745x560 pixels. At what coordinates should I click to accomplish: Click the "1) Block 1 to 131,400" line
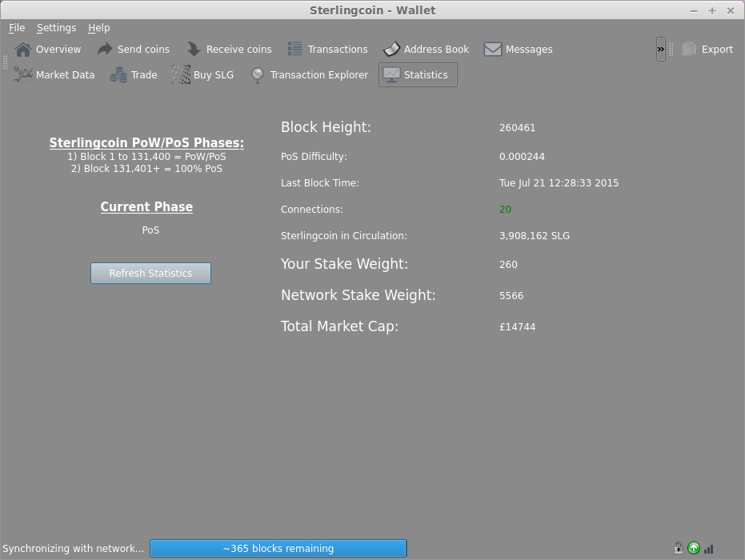tap(146, 157)
